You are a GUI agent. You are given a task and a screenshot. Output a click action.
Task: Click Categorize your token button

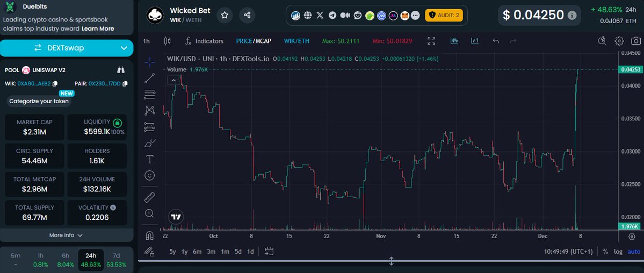point(39,101)
